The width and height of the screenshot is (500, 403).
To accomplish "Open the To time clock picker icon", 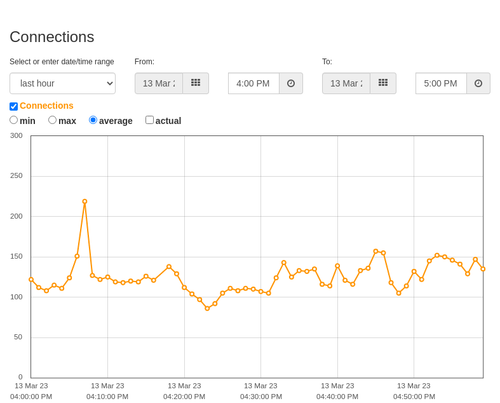I will point(478,83).
